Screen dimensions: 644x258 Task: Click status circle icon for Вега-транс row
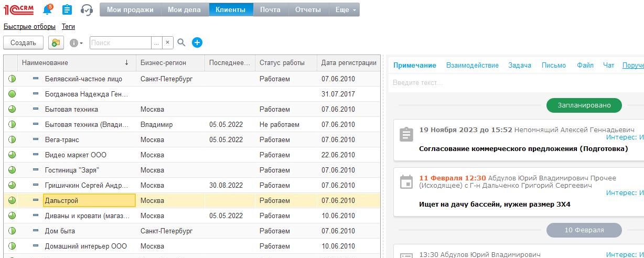coord(12,140)
